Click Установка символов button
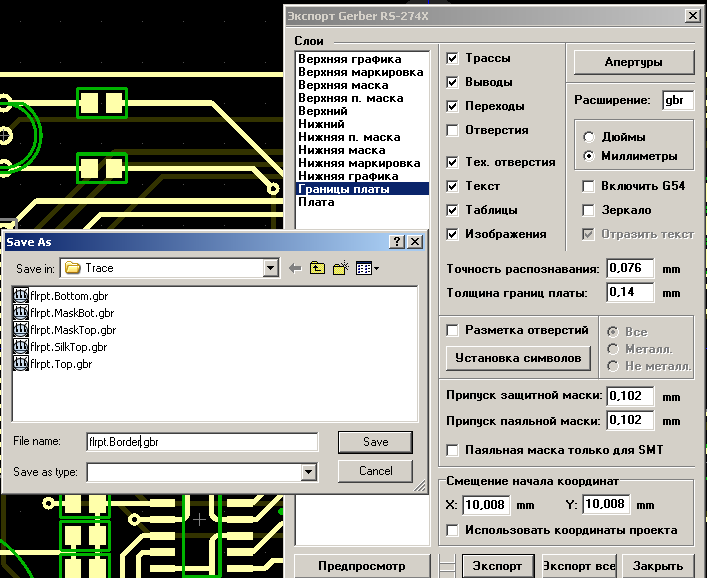 click(518, 358)
